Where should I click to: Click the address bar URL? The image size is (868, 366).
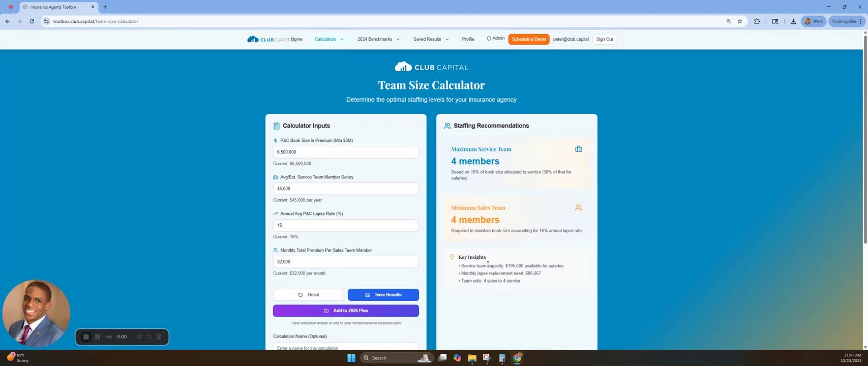[x=96, y=21]
